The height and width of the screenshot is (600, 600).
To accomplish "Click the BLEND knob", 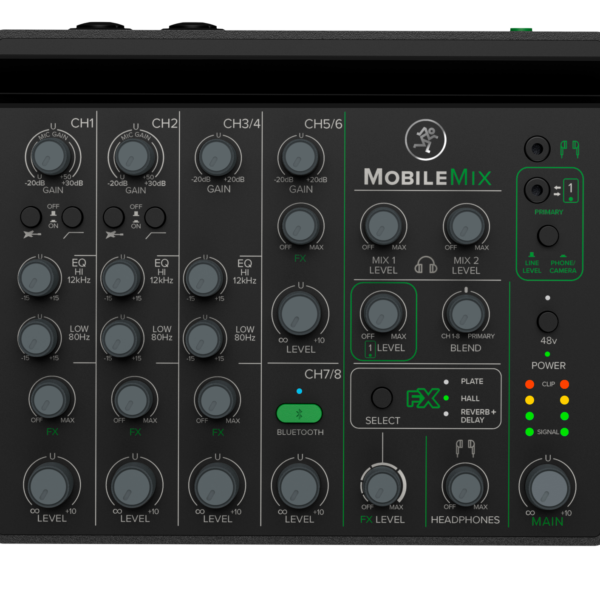I will 466,314.
